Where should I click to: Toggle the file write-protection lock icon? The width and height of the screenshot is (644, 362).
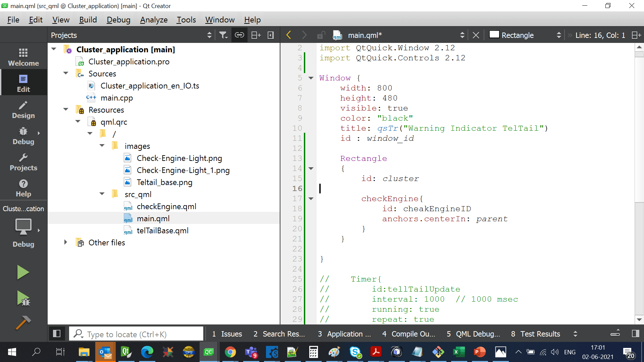tap(321, 35)
